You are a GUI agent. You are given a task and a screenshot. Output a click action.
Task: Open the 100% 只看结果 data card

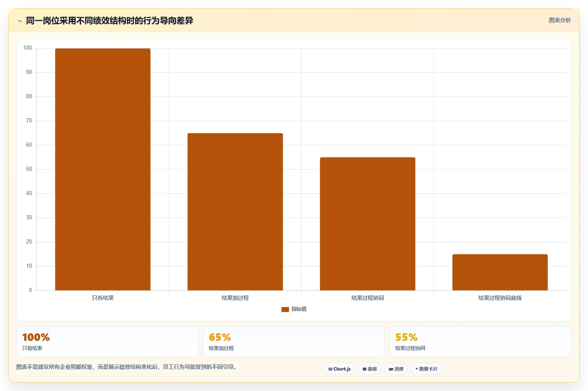point(107,341)
